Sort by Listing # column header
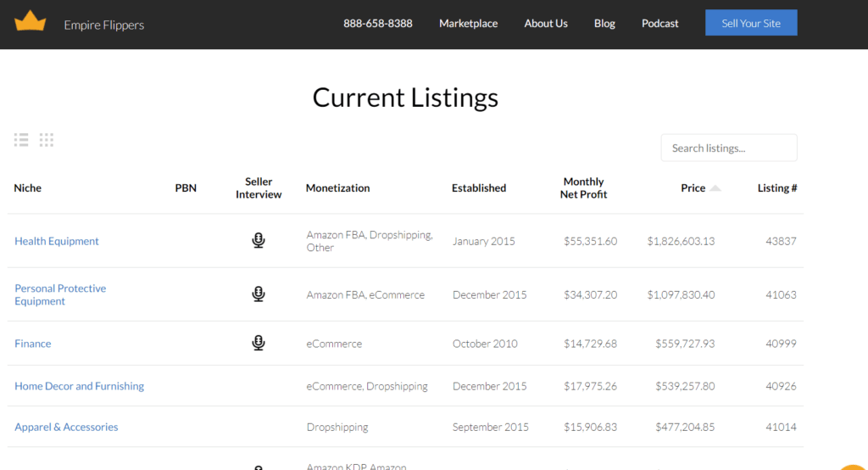Viewport: 868px width, 470px height. point(777,187)
